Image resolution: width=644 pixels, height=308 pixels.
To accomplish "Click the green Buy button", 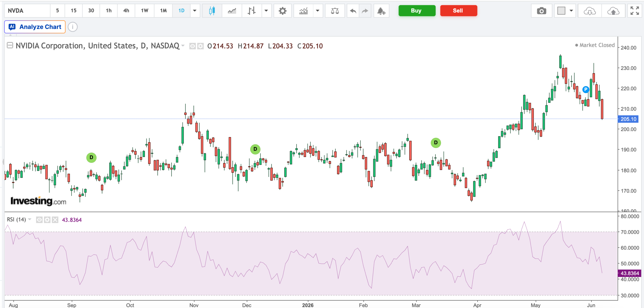I will coord(417,11).
